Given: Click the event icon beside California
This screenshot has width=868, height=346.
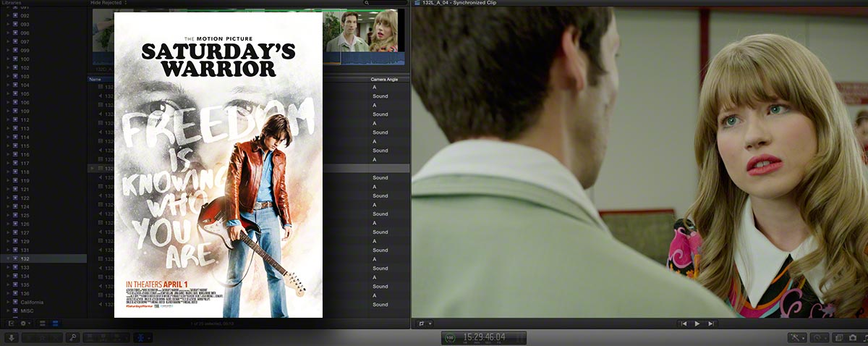Looking at the screenshot, I should (16, 302).
